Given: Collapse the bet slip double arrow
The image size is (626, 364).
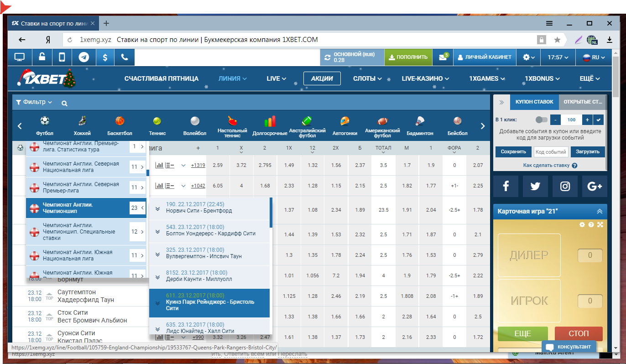Looking at the screenshot, I should click(501, 102).
